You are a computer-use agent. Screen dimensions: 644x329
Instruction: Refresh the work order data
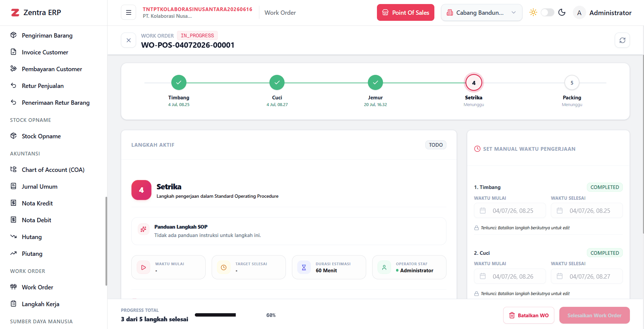coord(622,40)
